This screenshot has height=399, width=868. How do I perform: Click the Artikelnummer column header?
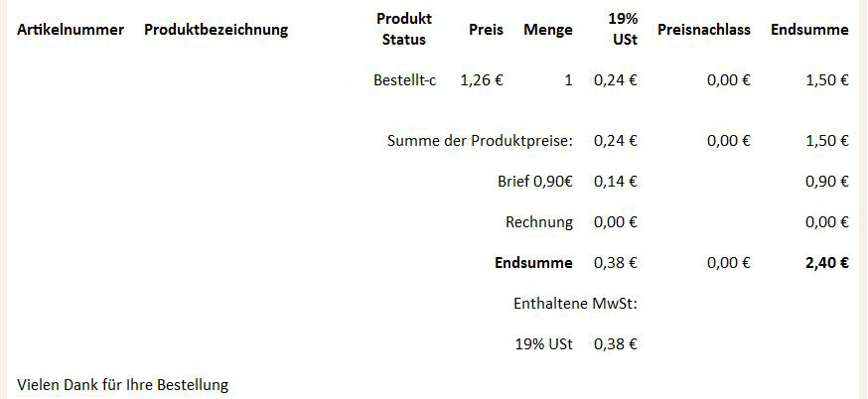coord(71,30)
